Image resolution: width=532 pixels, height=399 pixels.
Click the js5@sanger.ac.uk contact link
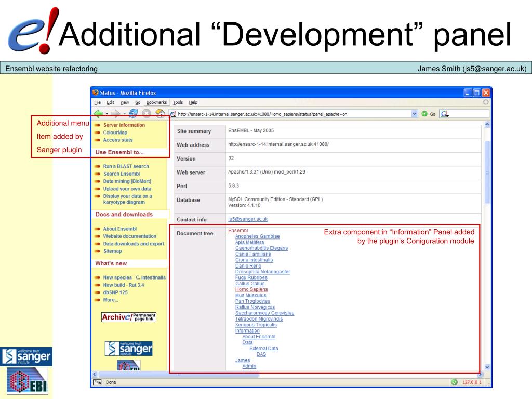(248, 219)
